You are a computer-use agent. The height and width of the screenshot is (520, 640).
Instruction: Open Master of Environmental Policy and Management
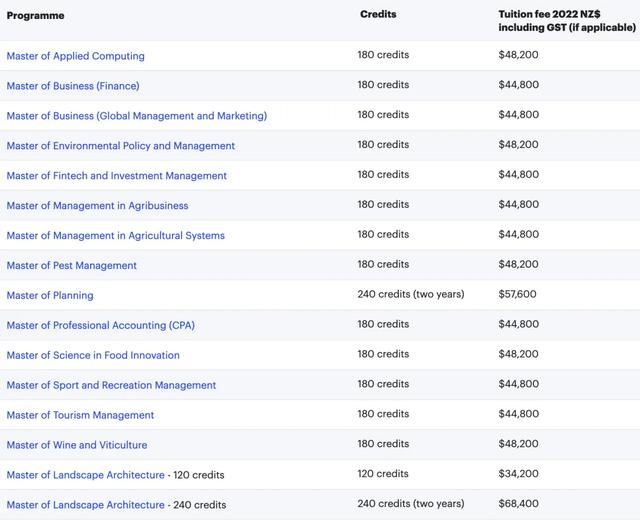[x=120, y=146]
